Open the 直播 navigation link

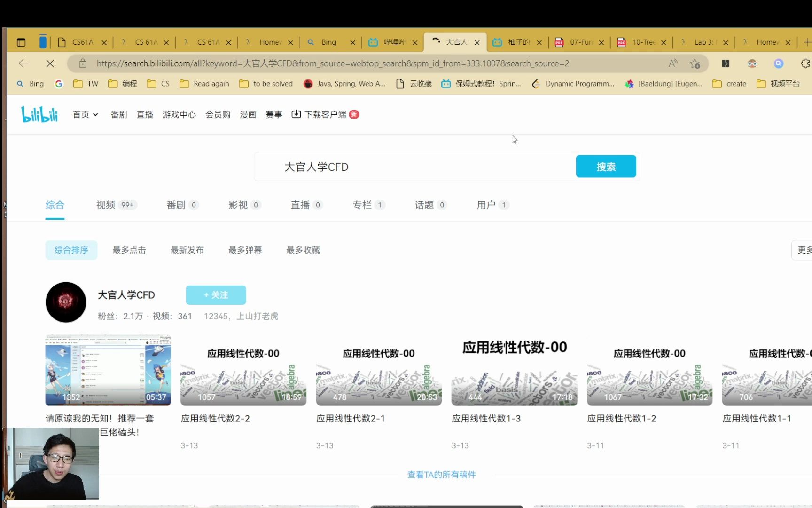pos(145,114)
